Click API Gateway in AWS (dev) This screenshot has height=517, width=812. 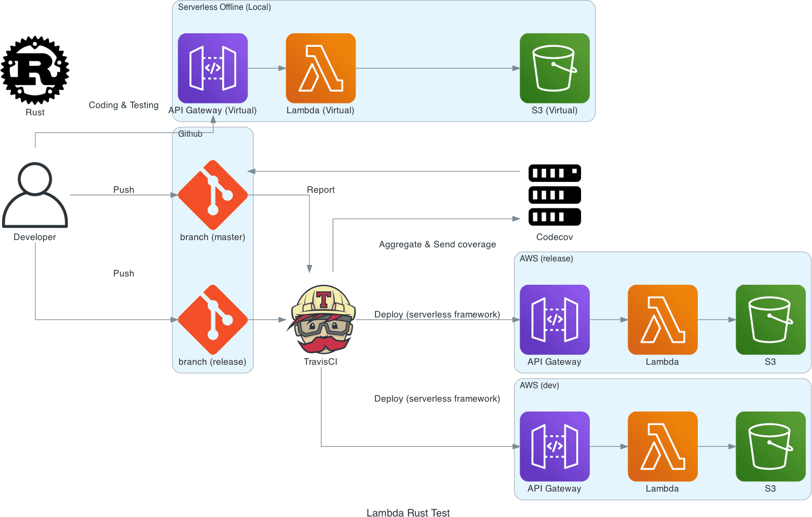[554, 446]
